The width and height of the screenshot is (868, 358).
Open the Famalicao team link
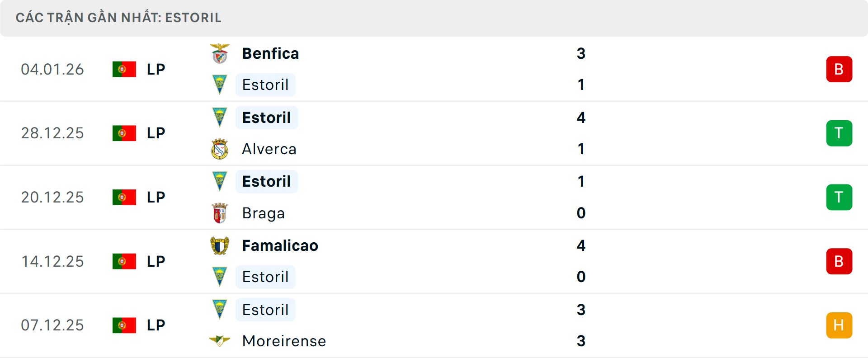pos(280,246)
